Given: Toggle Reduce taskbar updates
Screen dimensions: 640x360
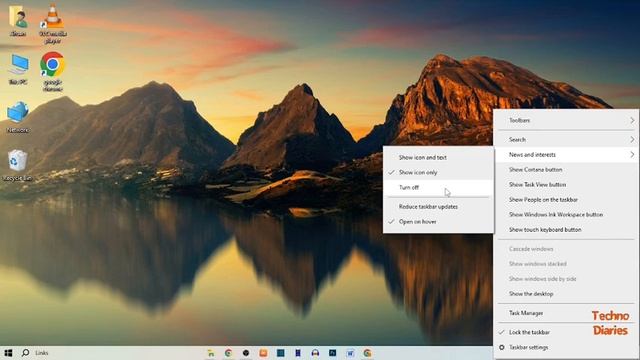Looking at the screenshot, I should (x=438, y=207).
